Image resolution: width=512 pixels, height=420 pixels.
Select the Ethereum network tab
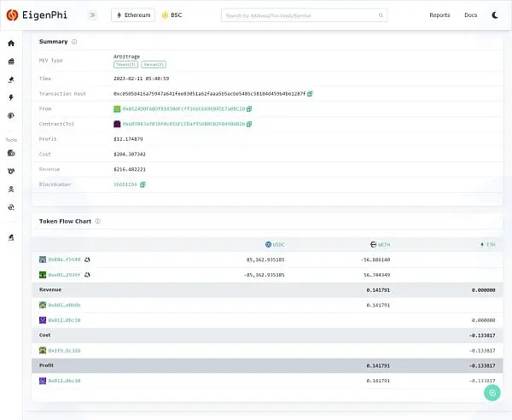(133, 15)
